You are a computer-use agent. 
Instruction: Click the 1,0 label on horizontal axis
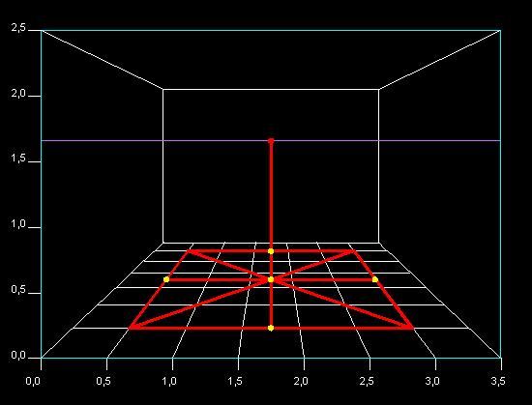169,381
